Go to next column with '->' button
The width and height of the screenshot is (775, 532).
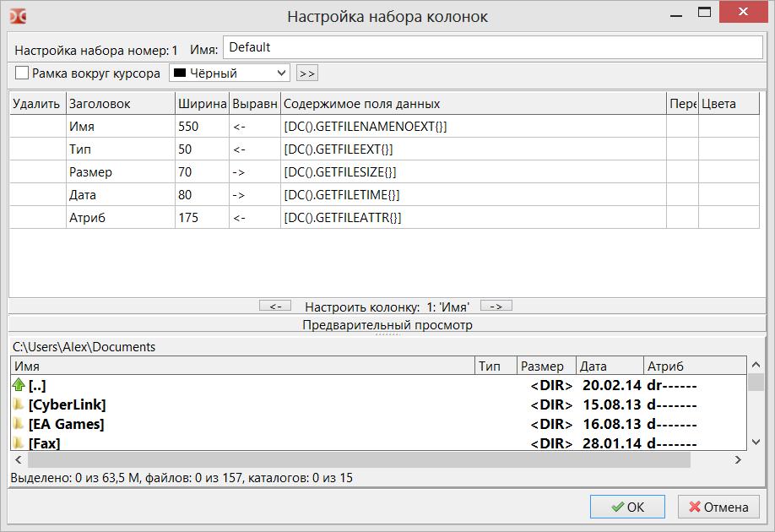pos(496,307)
